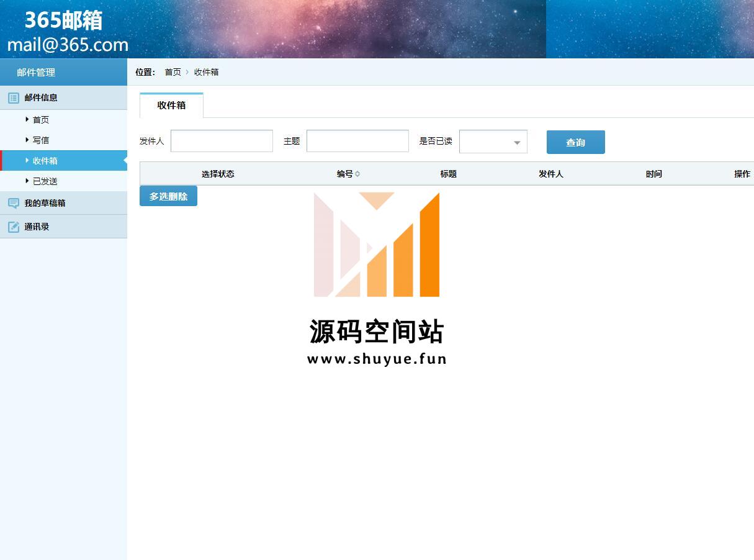Screen dimensions: 754x560
Task: Select the 收件箱 tab
Action: 171,105
